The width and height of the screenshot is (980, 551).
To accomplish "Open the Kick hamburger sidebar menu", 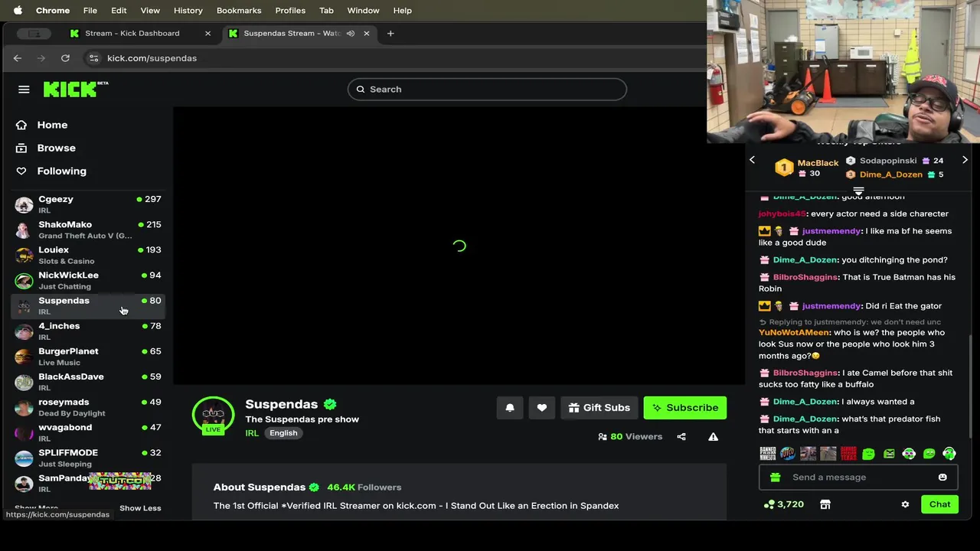I will point(24,90).
